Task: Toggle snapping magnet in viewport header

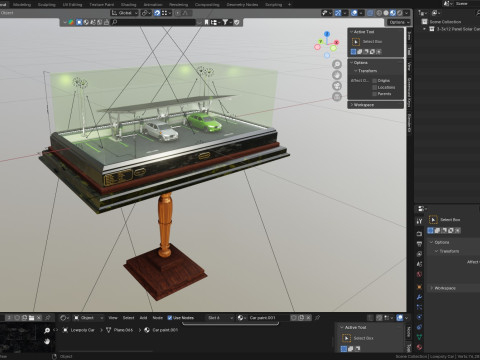Action: coord(157,13)
